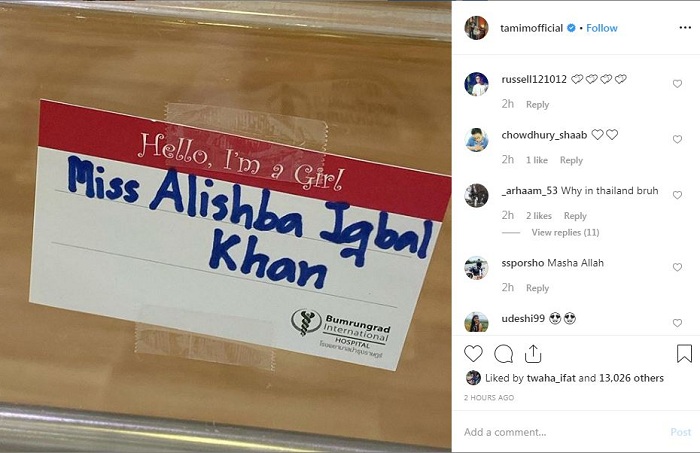Reply to russell121012's comment
700x453 pixels.
[x=538, y=104]
